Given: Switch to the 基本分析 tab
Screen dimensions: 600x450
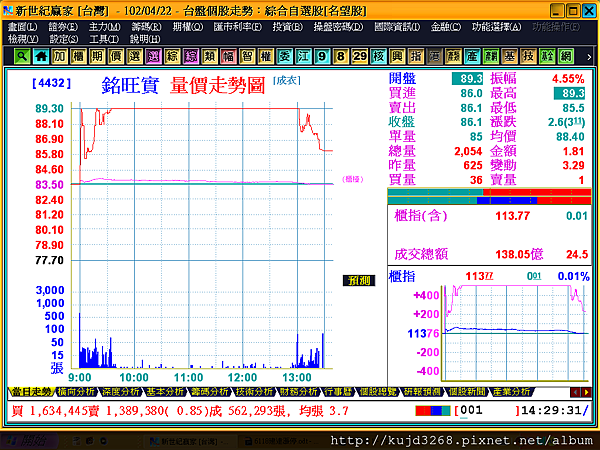Looking at the screenshot, I should tap(165, 392).
